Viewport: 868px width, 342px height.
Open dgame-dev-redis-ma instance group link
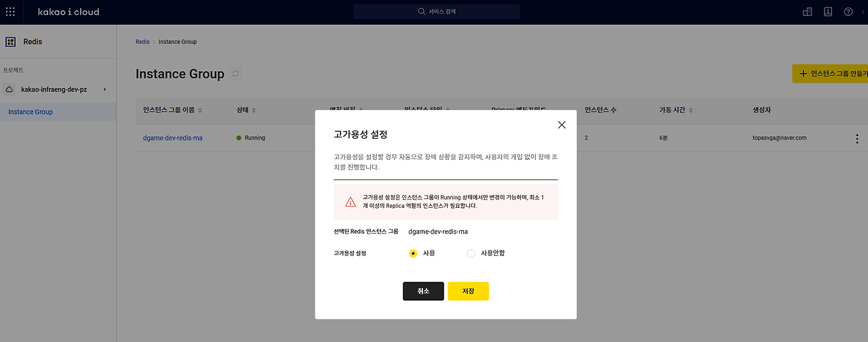coord(173,137)
